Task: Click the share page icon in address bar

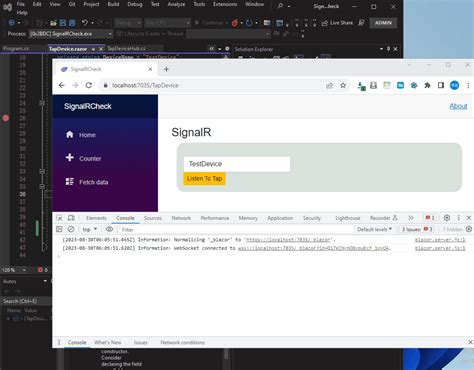Action: [329, 85]
